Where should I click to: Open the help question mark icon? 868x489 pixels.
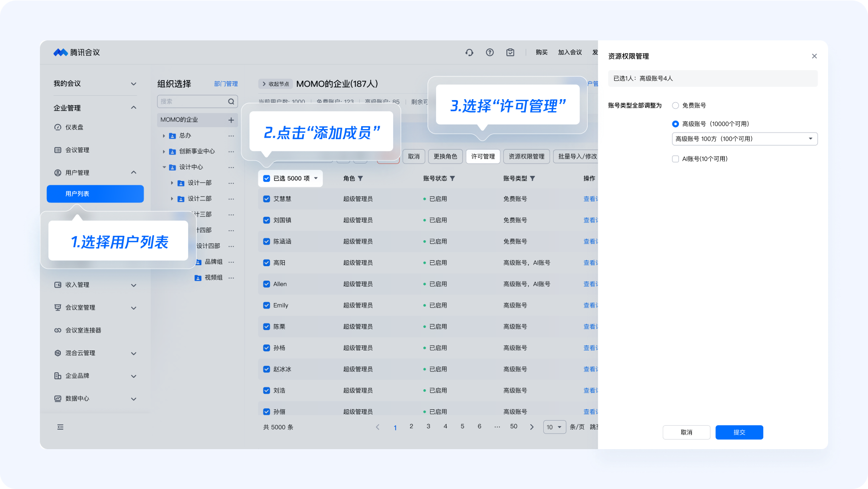pyautogui.click(x=490, y=52)
